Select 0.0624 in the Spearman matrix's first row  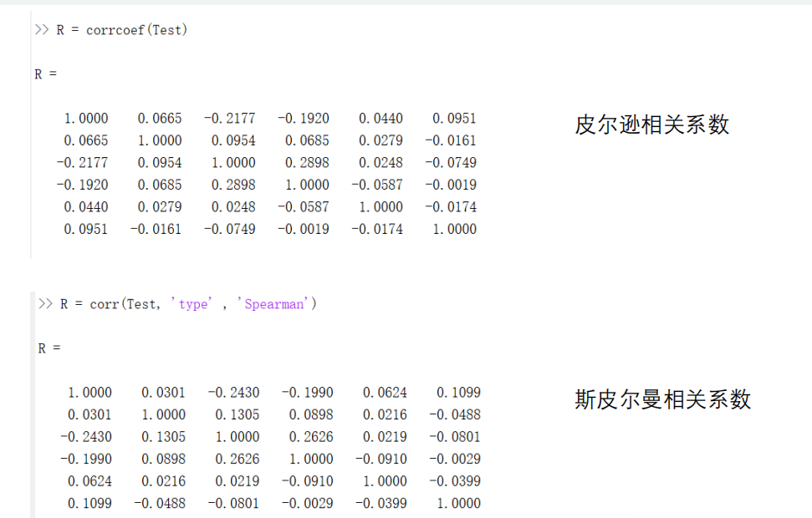[x=385, y=393]
